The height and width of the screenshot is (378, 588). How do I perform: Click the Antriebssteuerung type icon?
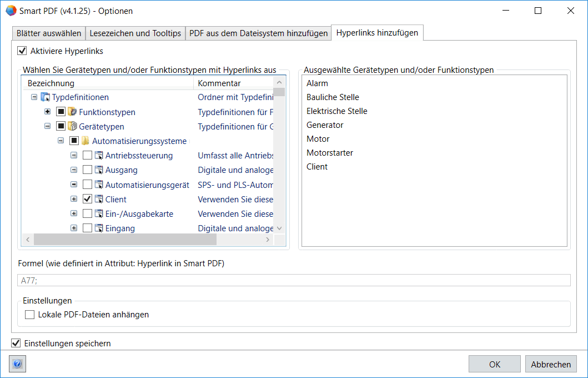tap(99, 156)
